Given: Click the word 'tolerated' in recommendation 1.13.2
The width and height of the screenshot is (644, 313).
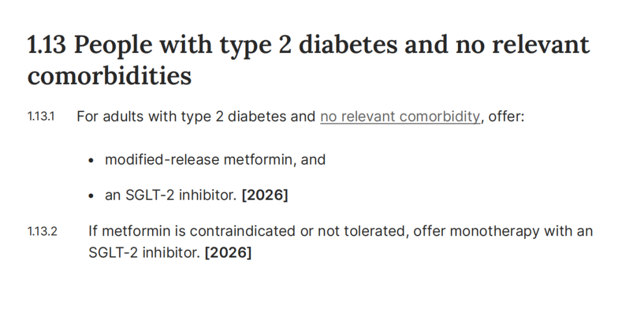Looking at the screenshot, I should tap(375, 231).
